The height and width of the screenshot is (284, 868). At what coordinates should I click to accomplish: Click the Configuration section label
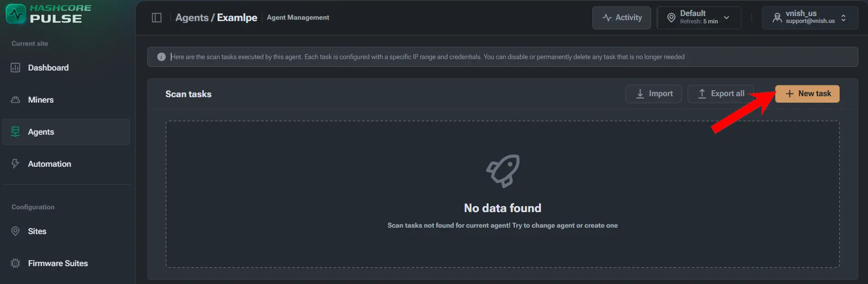point(33,207)
